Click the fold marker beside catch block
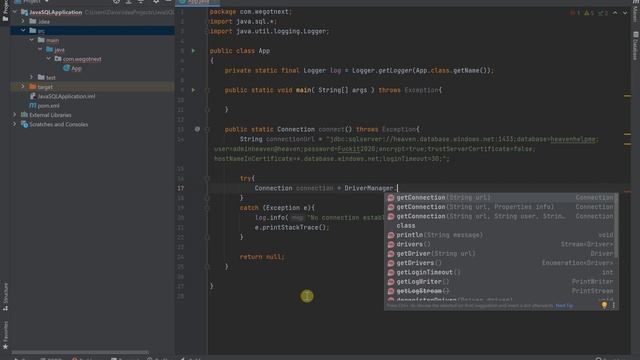Image resolution: width=640 pixels, height=360 pixels. click(x=207, y=208)
